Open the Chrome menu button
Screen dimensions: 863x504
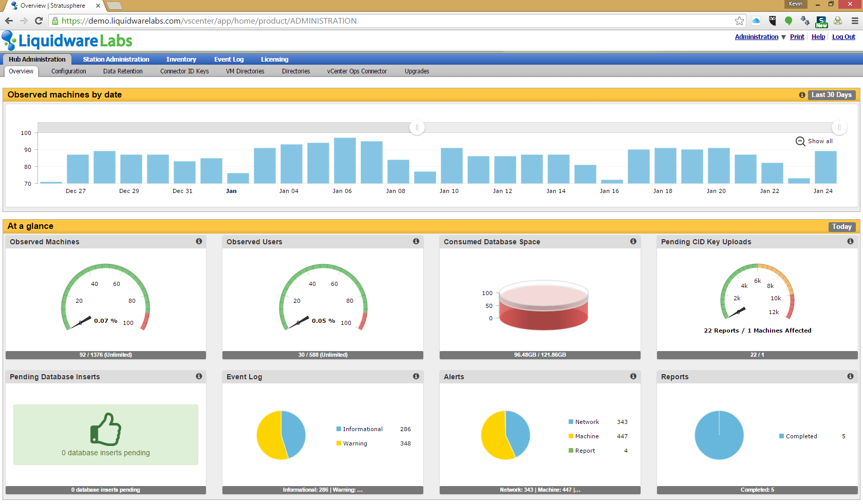(855, 21)
